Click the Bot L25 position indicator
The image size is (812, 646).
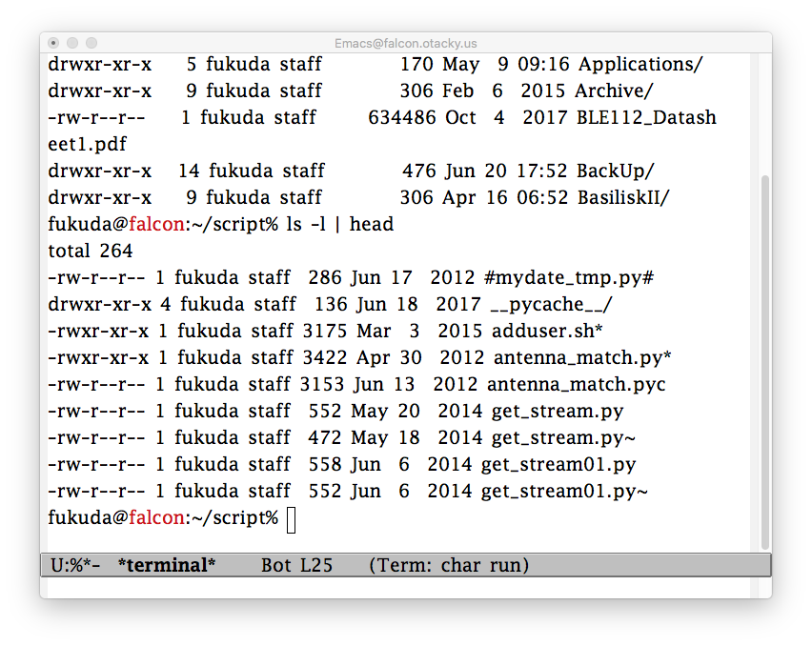click(296, 565)
